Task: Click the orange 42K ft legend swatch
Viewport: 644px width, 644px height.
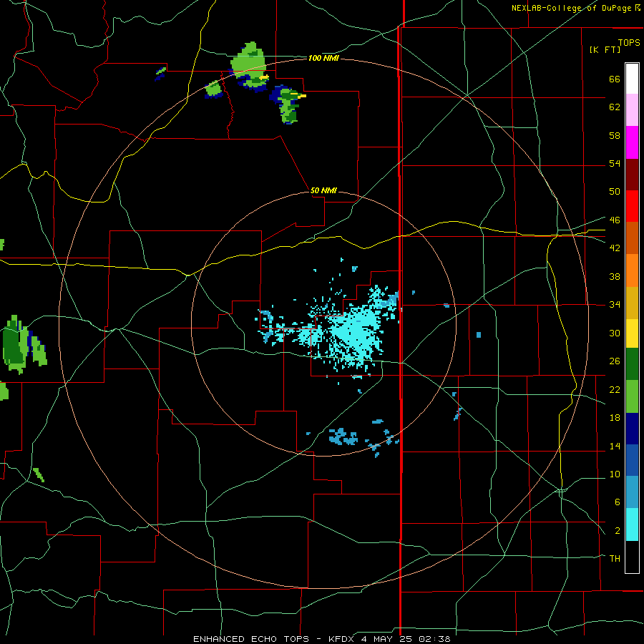Action: (x=632, y=270)
